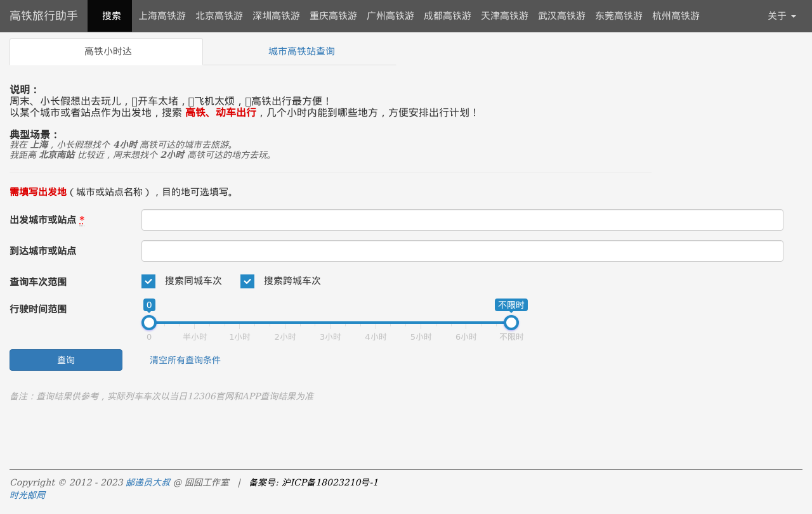Open 成都高铁游 page
Viewport: 812px width, 514px height.
click(447, 15)
